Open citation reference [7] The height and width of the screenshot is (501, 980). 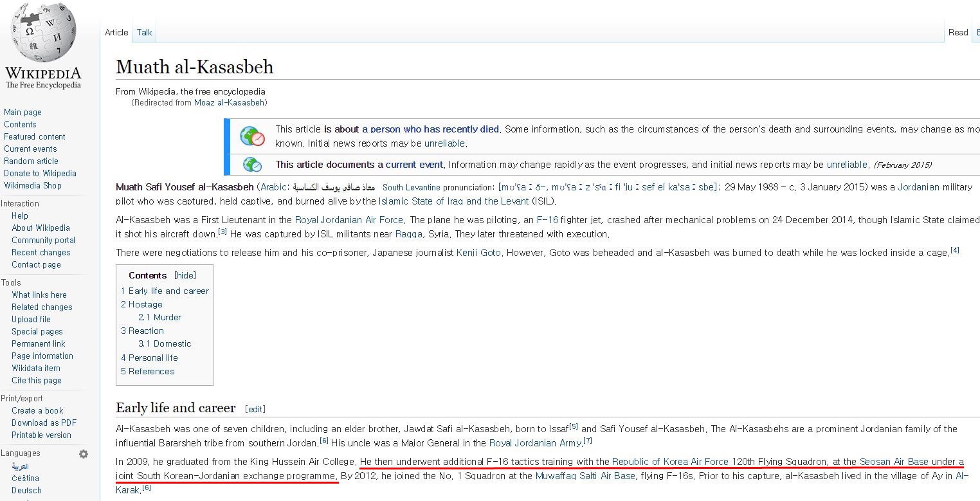click(x=588, y=441)
